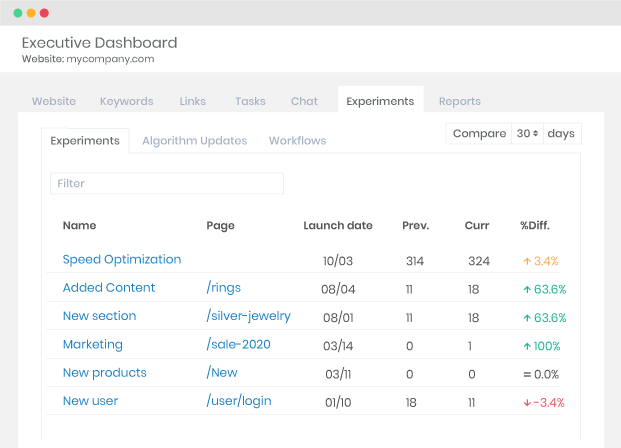Select the Chat tab
This screenshot has height=448, width=621.
pos(304,101)
